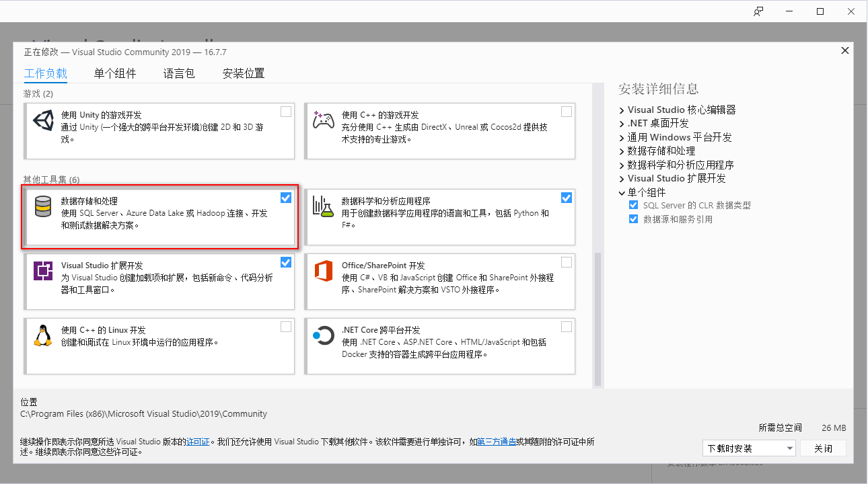Click the 游戏 (2) section heading
This screenshot has height=484, width=868.
[38, 93]
